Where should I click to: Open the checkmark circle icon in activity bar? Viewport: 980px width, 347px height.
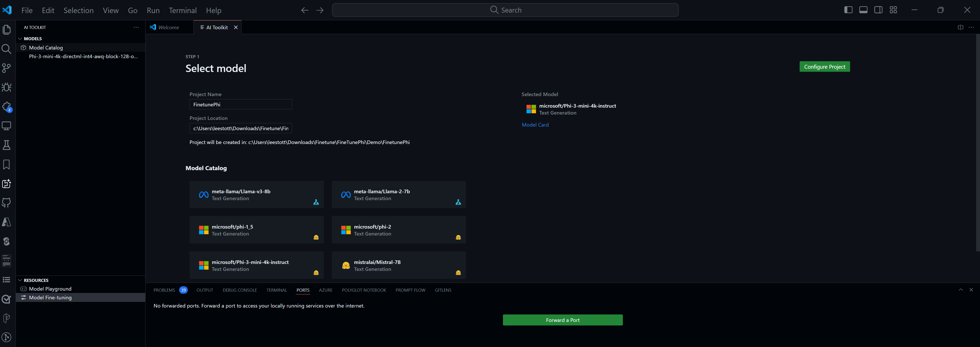6,299
